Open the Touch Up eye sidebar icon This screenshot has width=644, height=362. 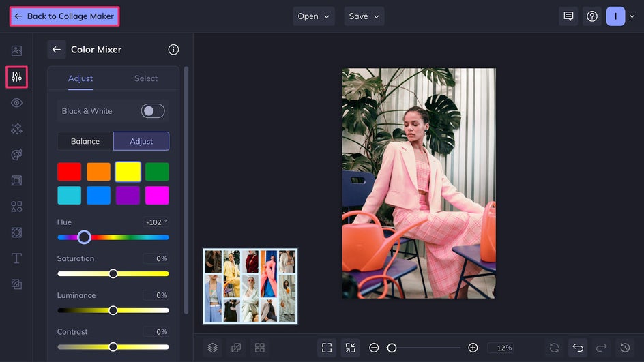pos(16,103)
